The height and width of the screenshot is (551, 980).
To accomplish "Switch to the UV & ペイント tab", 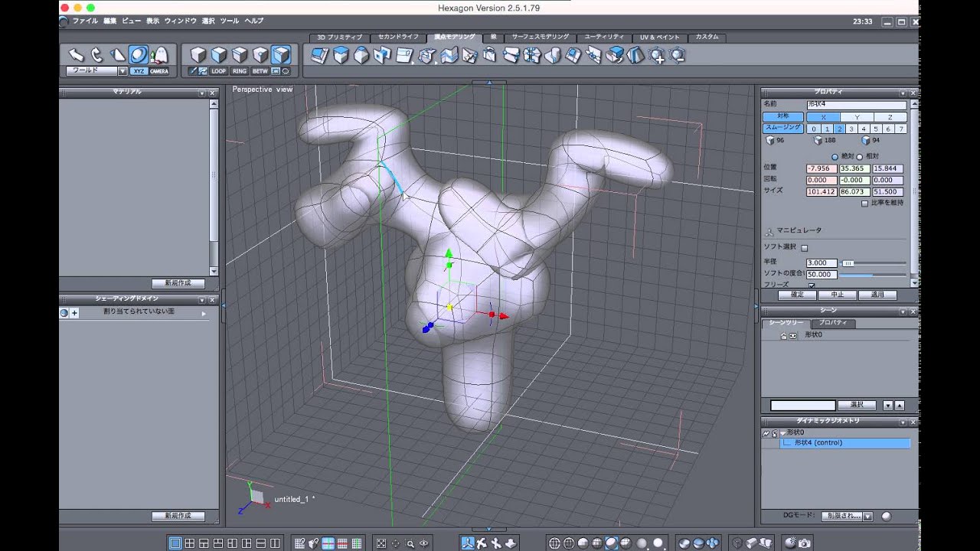I will click(x=659, y=37).
